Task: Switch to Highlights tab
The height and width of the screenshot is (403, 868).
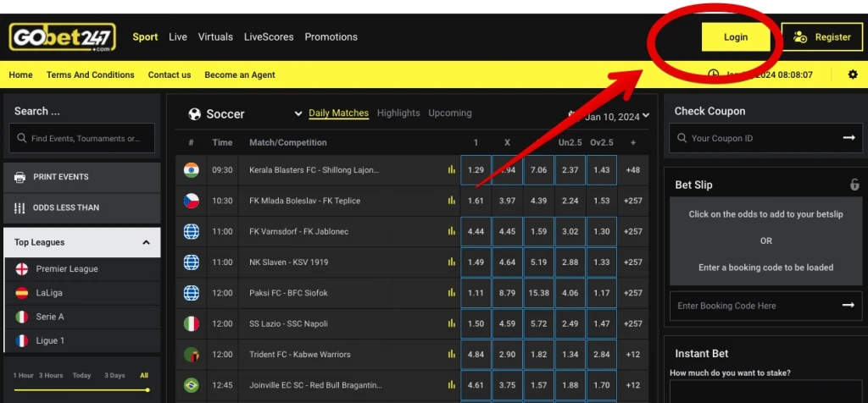Action: point(398,113)
